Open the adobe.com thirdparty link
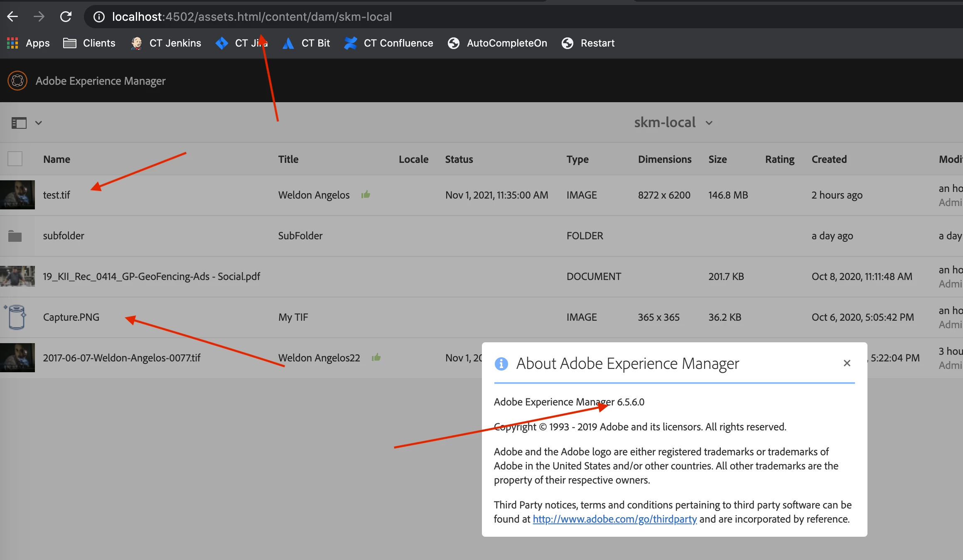Screen dimensions: 963x560 tap(614, 519)
